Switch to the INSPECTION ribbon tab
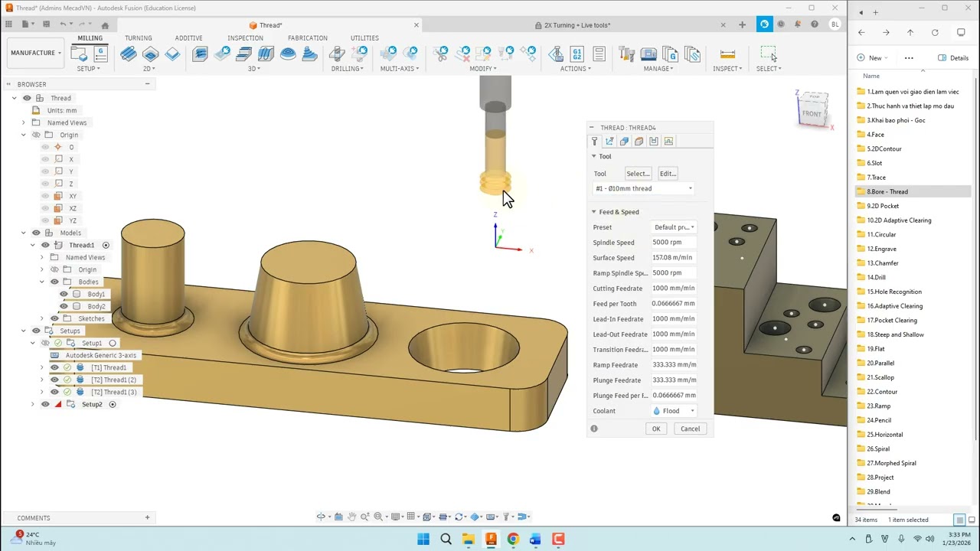This screenshot has width=980, height=551. (245, 37)
